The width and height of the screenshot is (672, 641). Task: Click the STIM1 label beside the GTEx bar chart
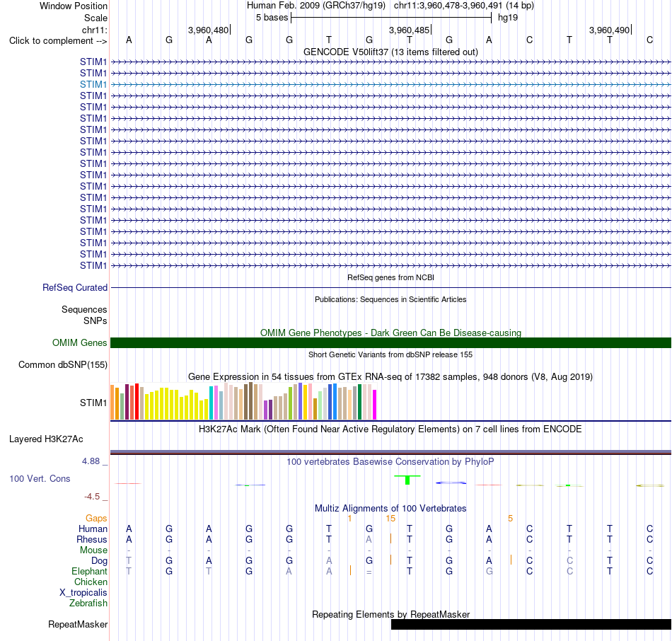(93, 403)
